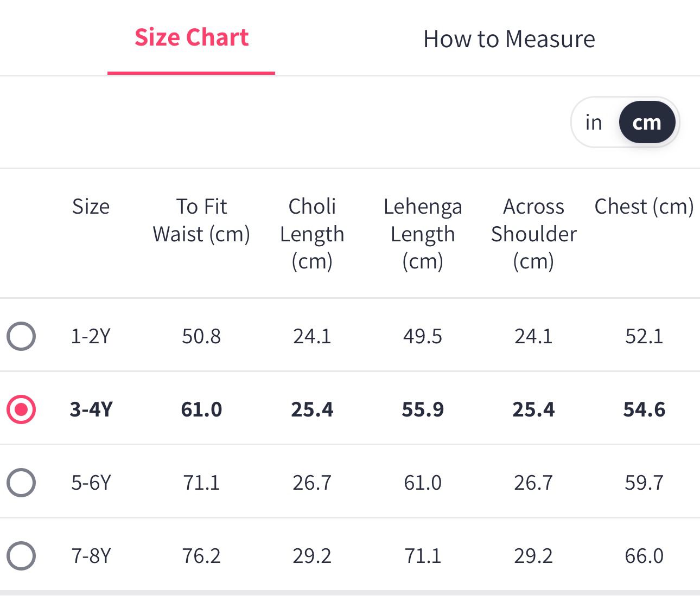Click the Chest column header
700x596 pixels.
[x=644, y=207]
